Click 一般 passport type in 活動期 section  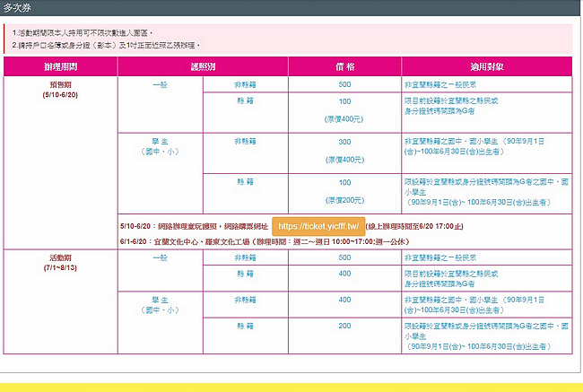pyautogui.click(x=159, y=257)
